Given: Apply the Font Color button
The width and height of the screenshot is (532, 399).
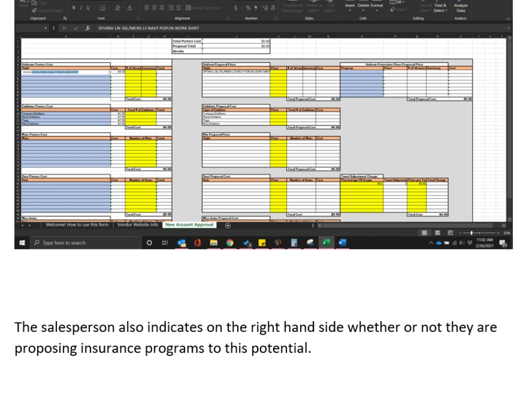Looking at the screenshot, I should [129, 8].
